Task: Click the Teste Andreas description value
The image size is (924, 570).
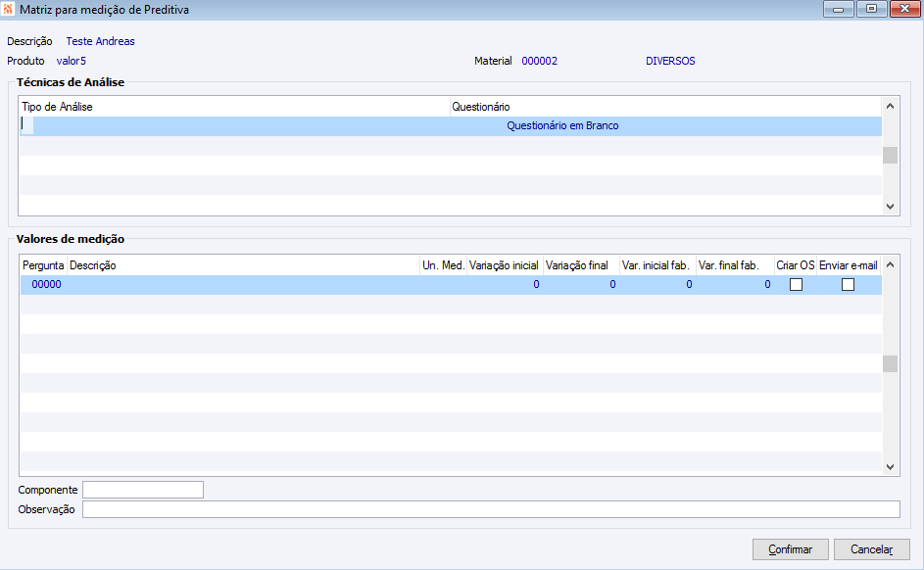Action: coord(100,41)
